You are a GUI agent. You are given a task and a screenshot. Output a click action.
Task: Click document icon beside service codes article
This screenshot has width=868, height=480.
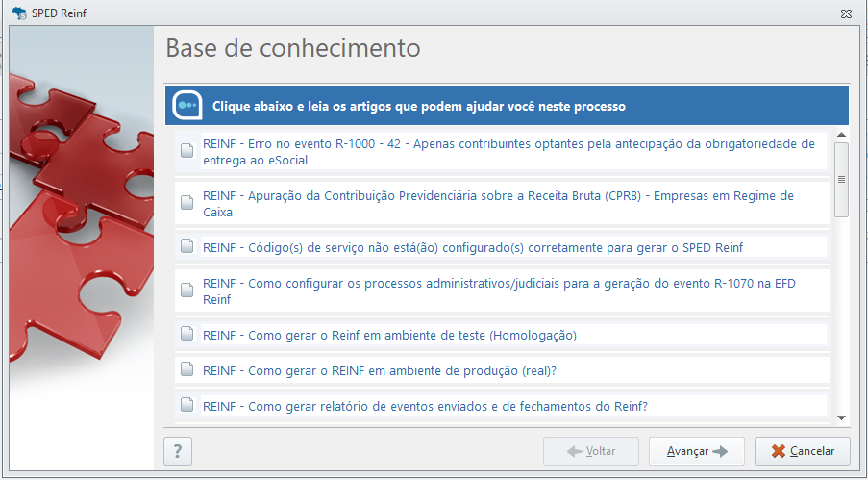point(187,246)
